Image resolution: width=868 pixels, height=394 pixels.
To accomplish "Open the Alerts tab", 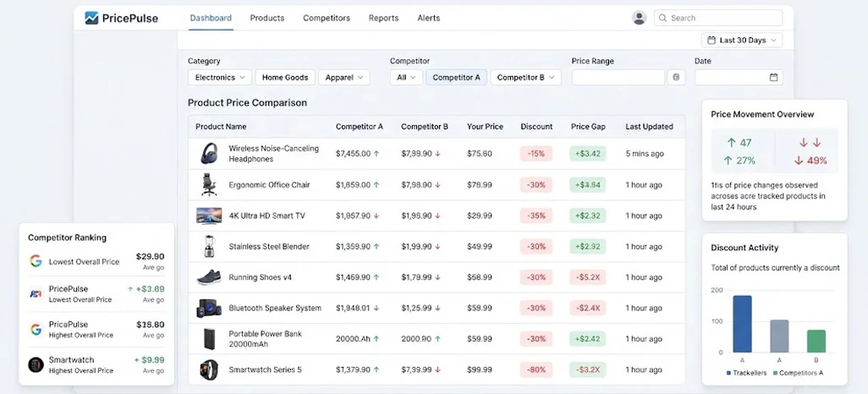I will point(428,19).
